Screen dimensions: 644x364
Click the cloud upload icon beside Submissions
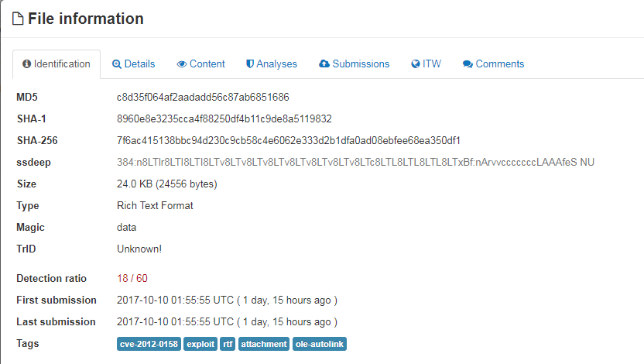324,64
